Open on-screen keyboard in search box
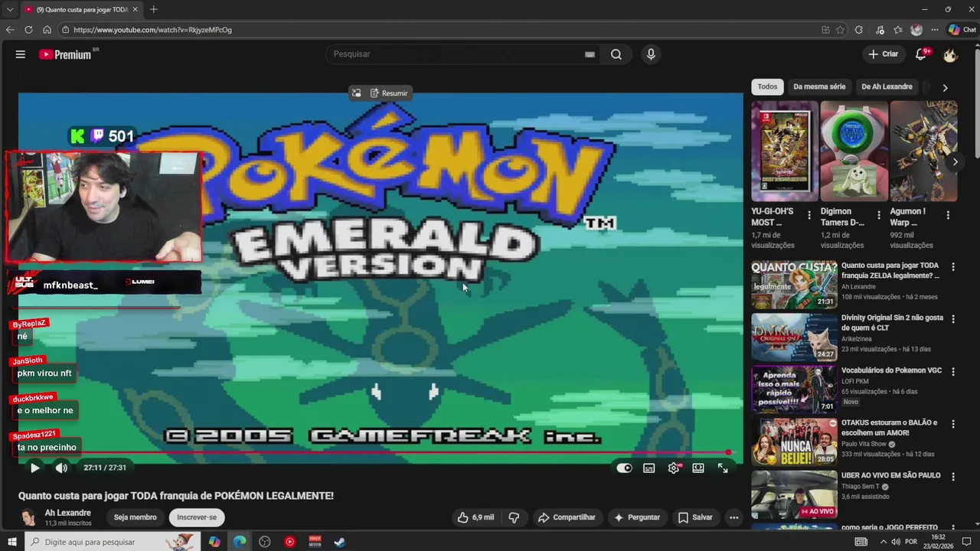 (590, 54)
